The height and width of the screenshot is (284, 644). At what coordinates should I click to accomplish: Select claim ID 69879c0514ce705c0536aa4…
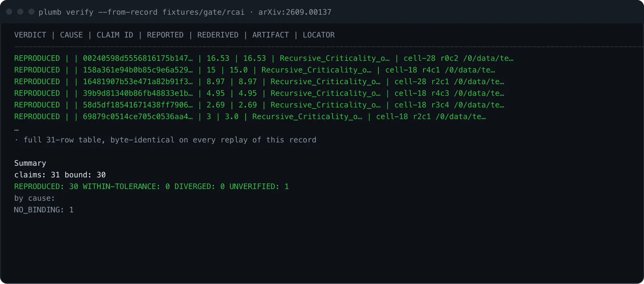click(138, 117)
